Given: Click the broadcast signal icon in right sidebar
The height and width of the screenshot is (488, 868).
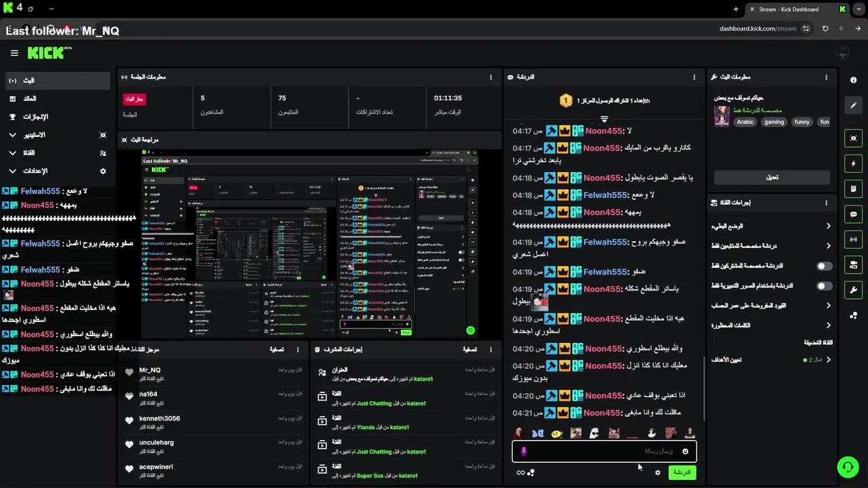Looking at the screenshot, I should pos(853,239).
